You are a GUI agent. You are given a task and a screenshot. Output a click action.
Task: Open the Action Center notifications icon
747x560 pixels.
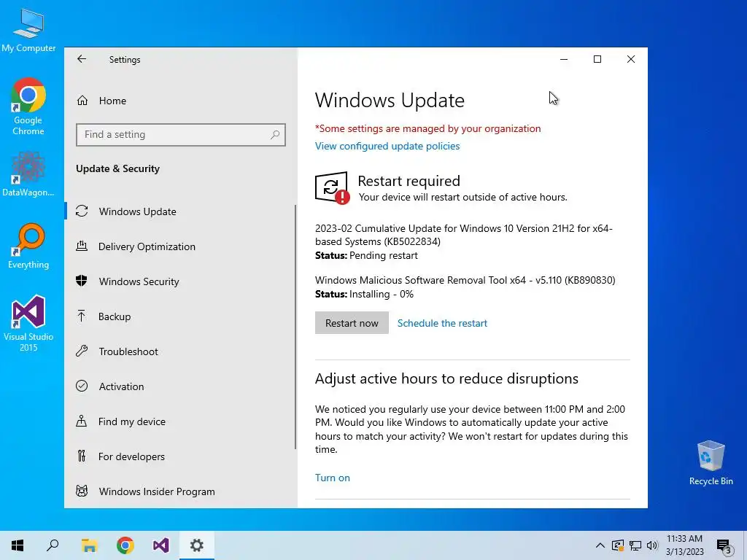tap(724, 547)
